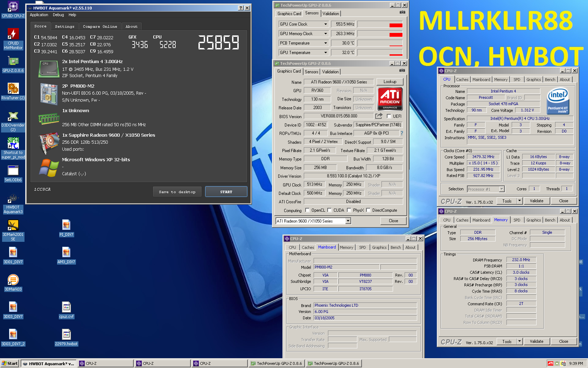Switch to About tab in Aquamark
The width and height of the screenshot is (588, 368).
click(132, 26)
